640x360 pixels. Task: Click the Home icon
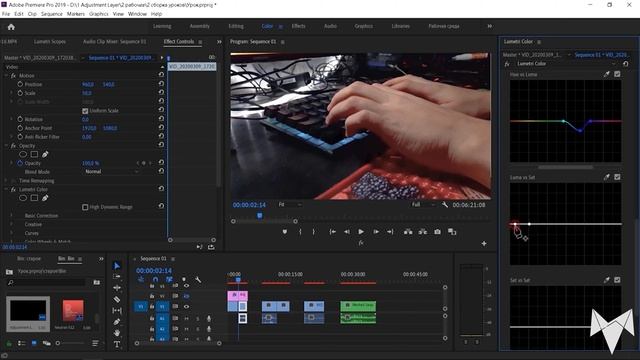[x=11, y=27]
